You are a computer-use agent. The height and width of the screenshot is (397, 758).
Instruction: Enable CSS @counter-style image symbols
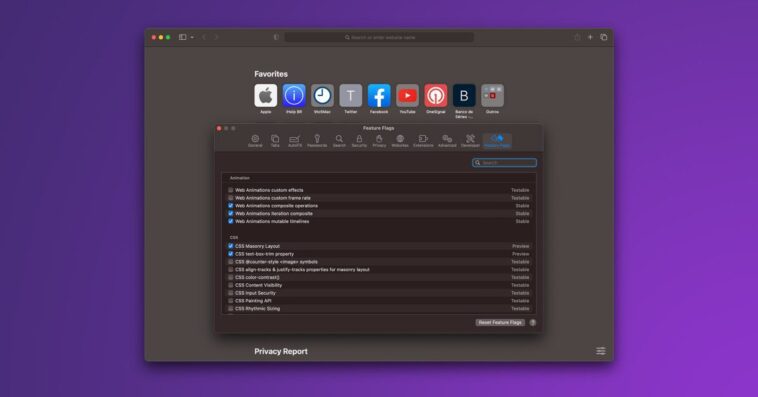tap(231, 262)
